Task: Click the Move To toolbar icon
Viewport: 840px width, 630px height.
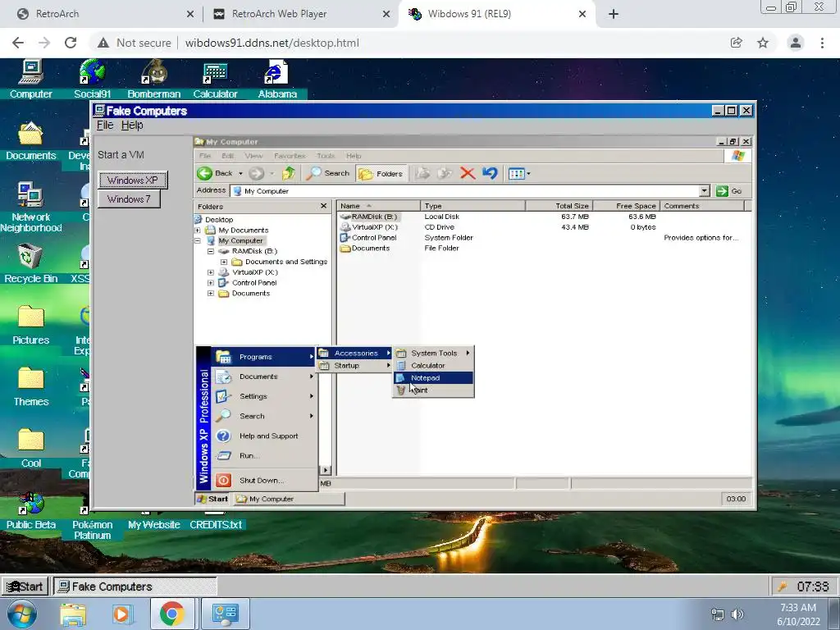Action: click(422, 173)
